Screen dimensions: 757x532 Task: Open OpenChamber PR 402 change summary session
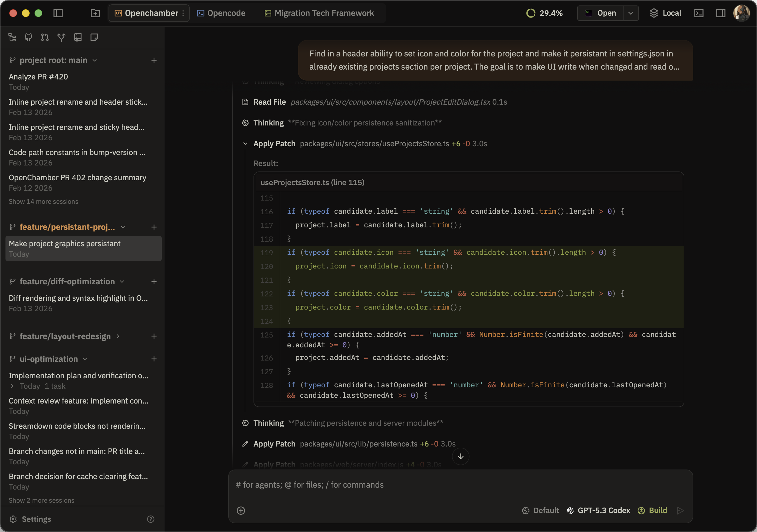(x=83, y=183)
